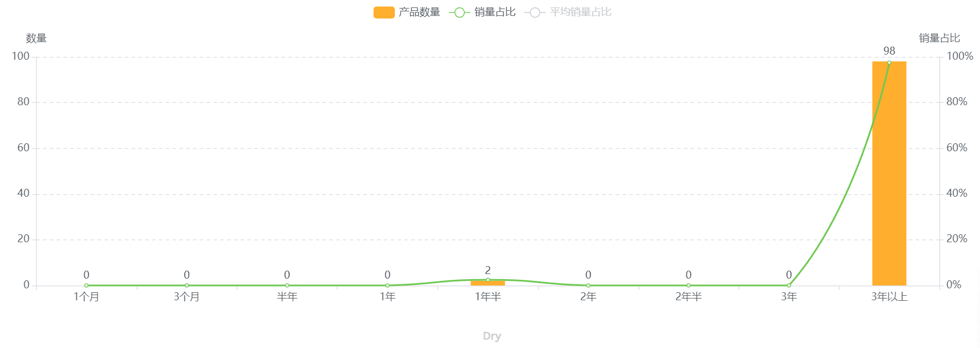Show the series via 平均销量占比 legend text
980x348 pixels.
580,12
